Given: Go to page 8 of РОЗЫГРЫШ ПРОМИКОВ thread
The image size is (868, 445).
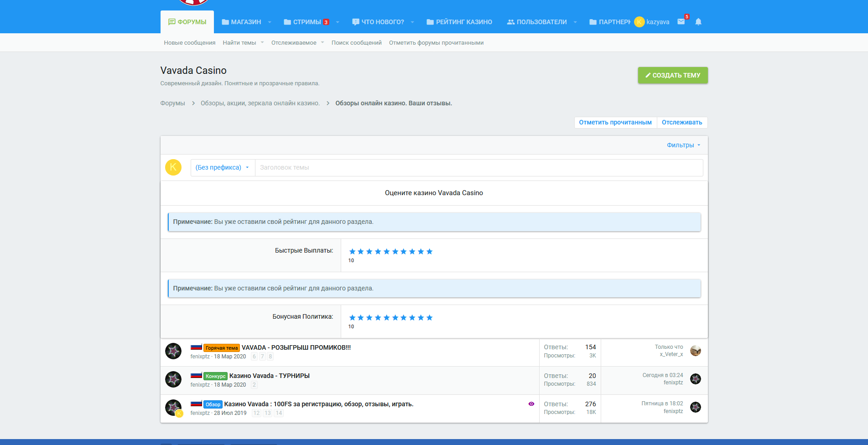Looking at the screenshot, I should coord(270,357).
